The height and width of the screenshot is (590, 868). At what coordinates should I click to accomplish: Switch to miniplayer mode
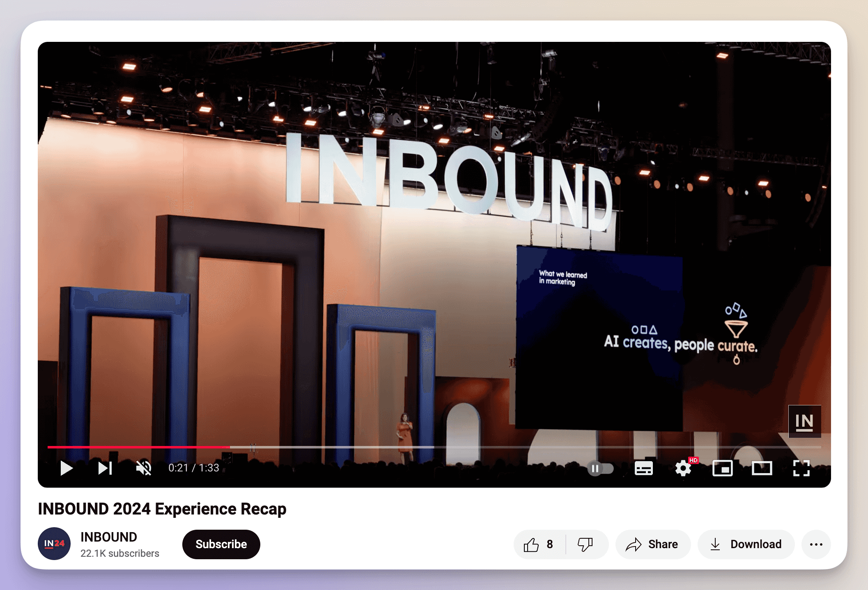click(x=722, y=468)
